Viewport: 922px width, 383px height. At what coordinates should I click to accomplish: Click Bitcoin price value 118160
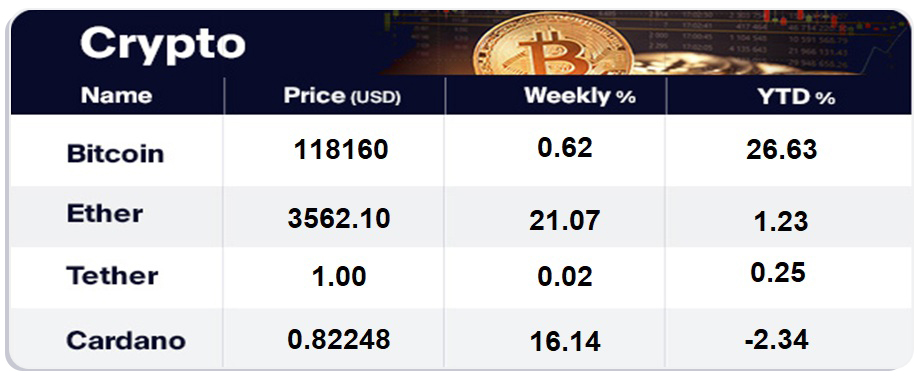pos(341,150)
